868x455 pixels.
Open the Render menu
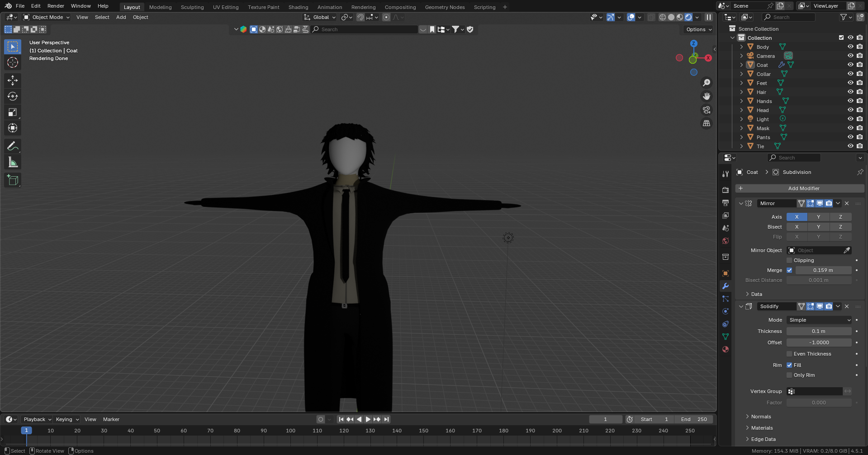pyautogui.click(x=56, y=6)
